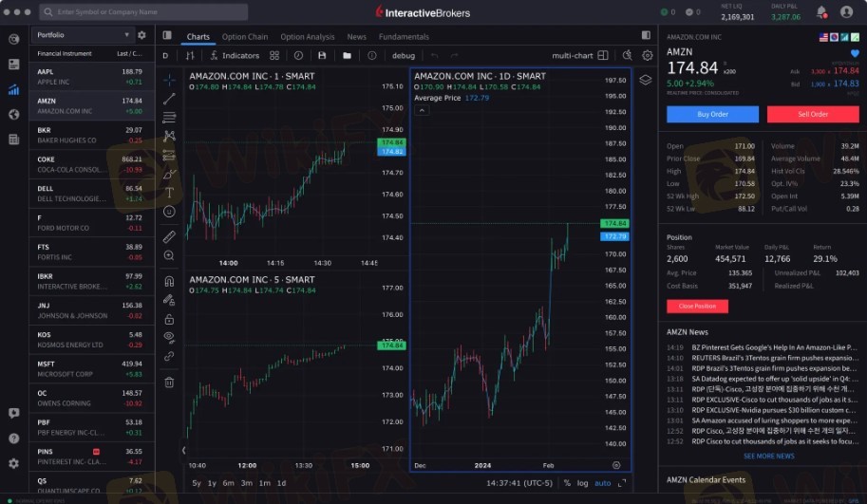Open the Fundamentals tab
Viewport: 867px width, 504px height.
point(404,37)
